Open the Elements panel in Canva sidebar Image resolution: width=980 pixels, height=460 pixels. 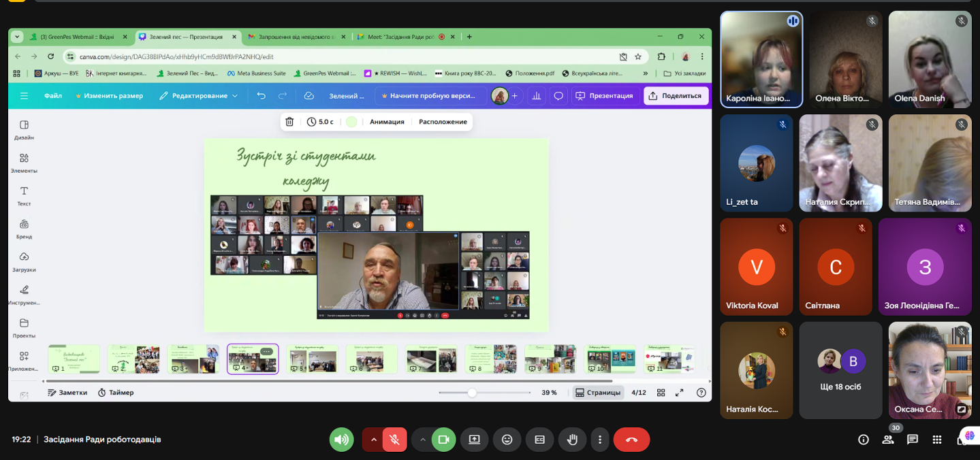[24, 163]
